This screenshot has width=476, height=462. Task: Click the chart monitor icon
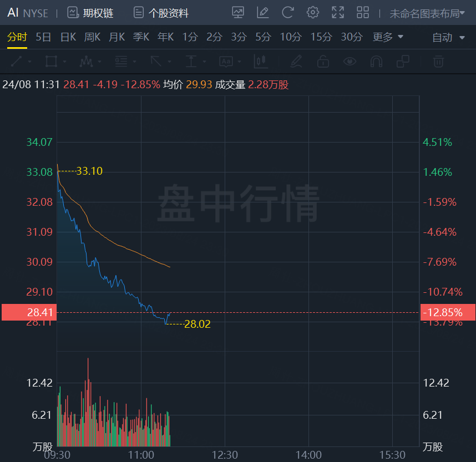[238, 12]
